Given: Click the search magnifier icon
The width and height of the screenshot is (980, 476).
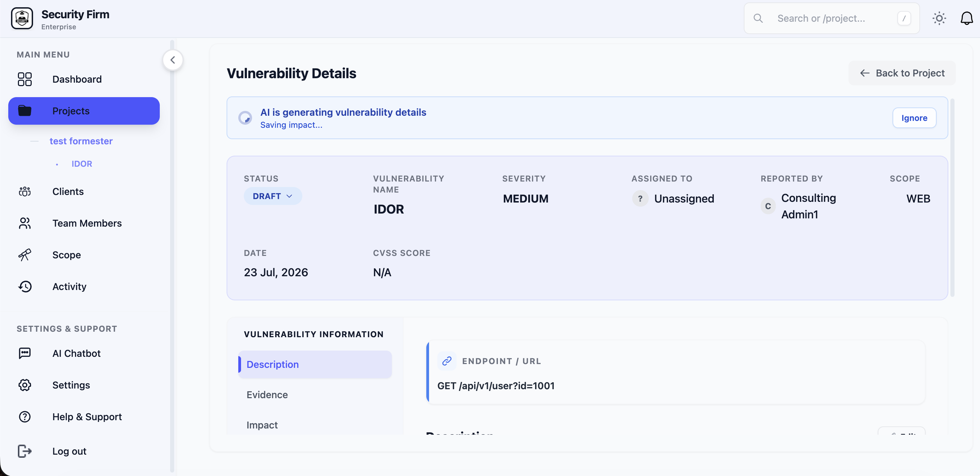Looking at the screenshot, I should click(x=758, y=18).
